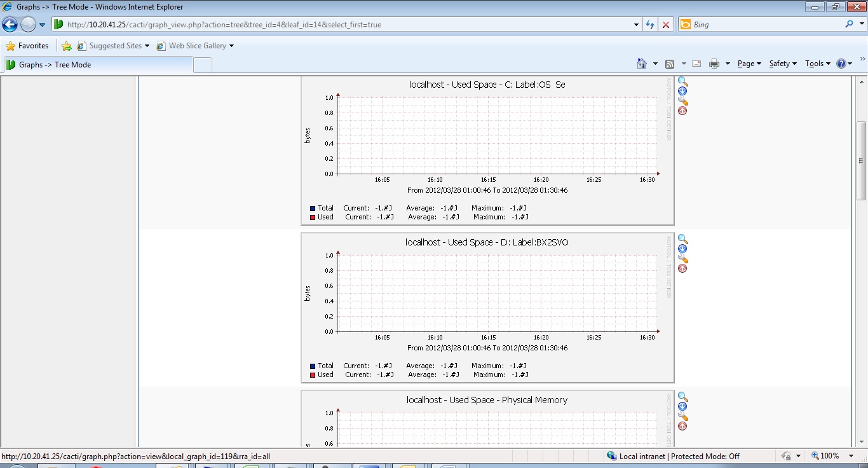Screen dimensions: 868x468
Task: Click red page-top arrow beside Physical Memory graph
Action: point(682,426)
